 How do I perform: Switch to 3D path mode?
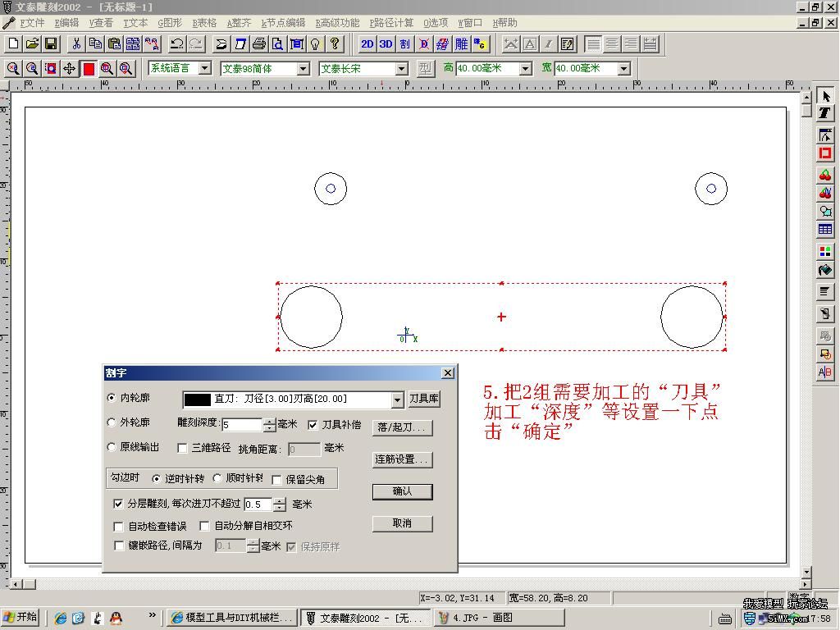386,44
